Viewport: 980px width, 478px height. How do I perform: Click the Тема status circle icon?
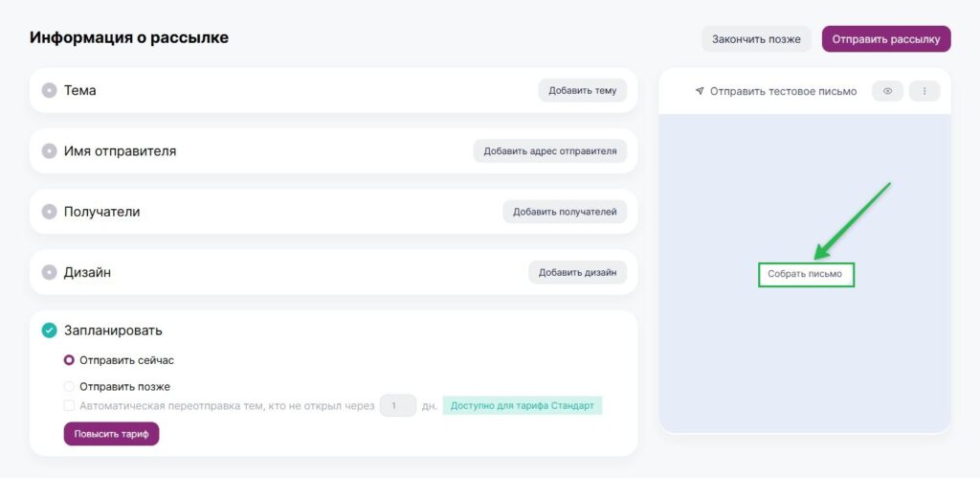click(x=50, y=91)
